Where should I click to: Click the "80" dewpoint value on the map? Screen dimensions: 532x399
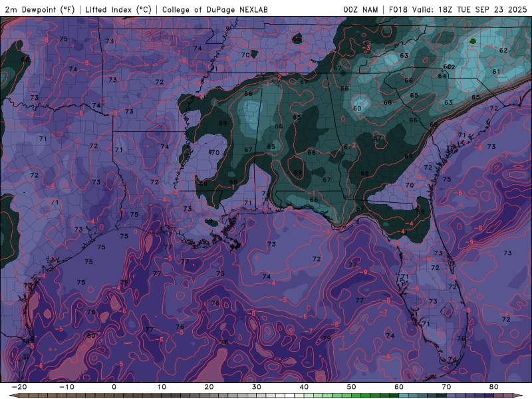pyautogui.click(x=91, y=336)
